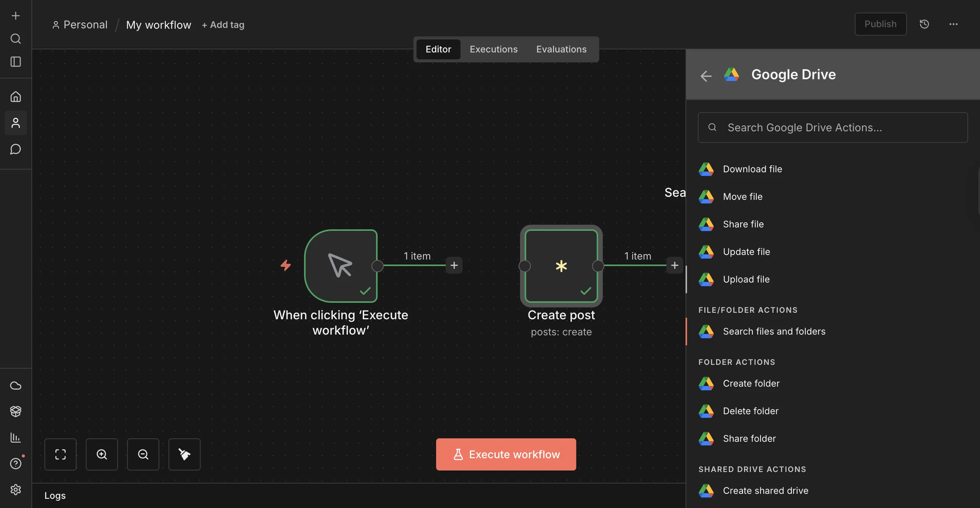Open search in the left sidebar

tap(15, 39)
